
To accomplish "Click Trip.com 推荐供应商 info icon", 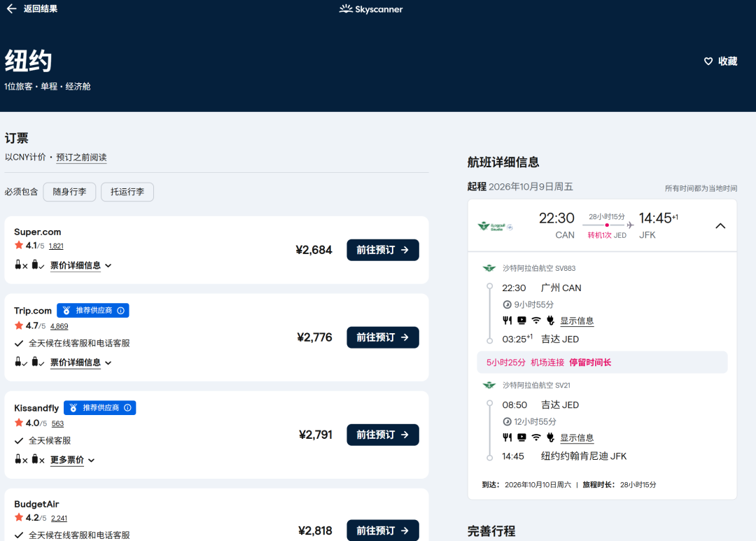I will (121, 311).
